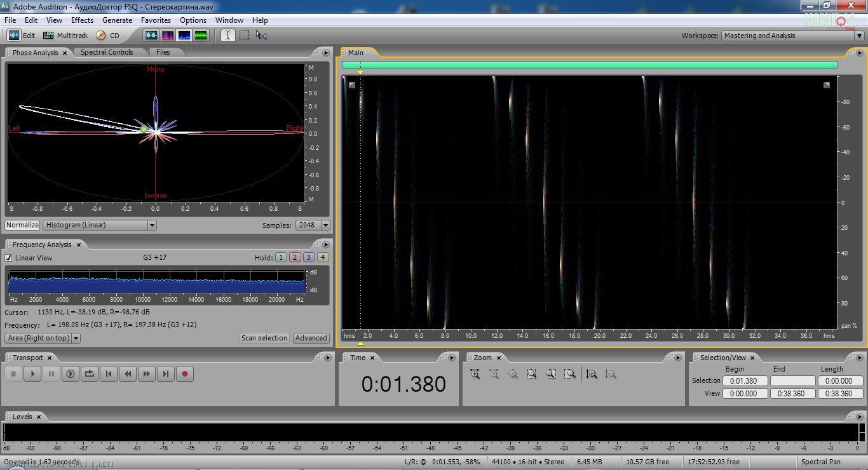Image resolution: width=868 pixels, height=470 pixels.
Task: Open the Histogram (Linear) dropdown
Action: 99,225
